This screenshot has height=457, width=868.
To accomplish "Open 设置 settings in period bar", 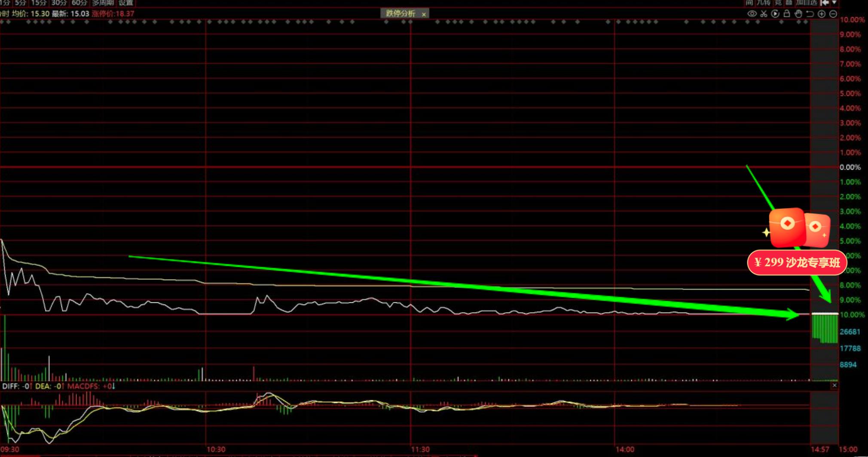I will (x=126, y=3).
